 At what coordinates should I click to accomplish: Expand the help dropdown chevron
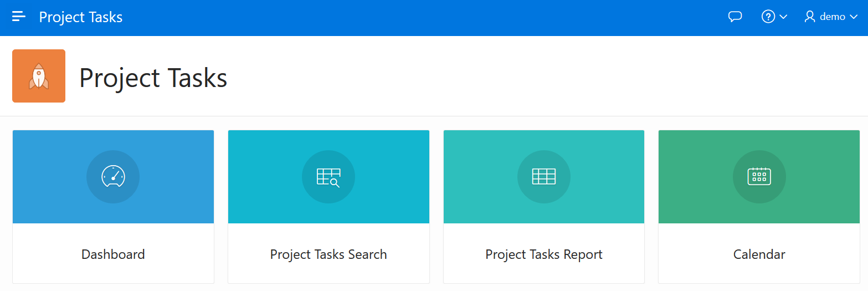[x=783, y=17]
